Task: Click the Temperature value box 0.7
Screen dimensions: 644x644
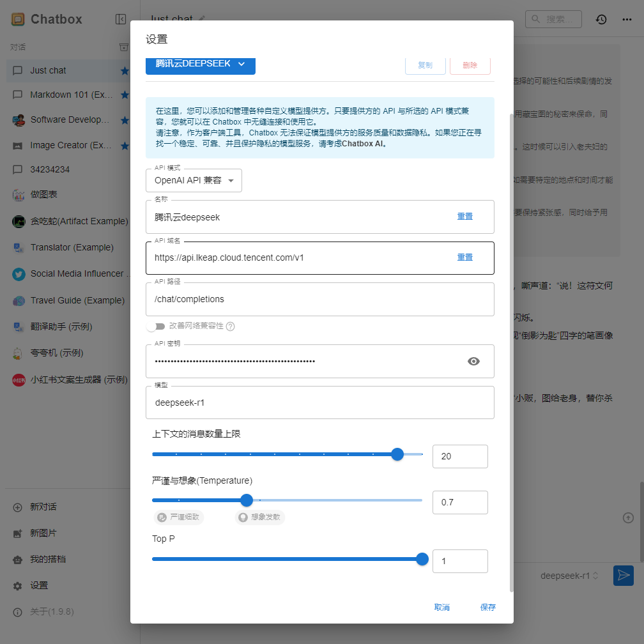Action: point(460,502)
